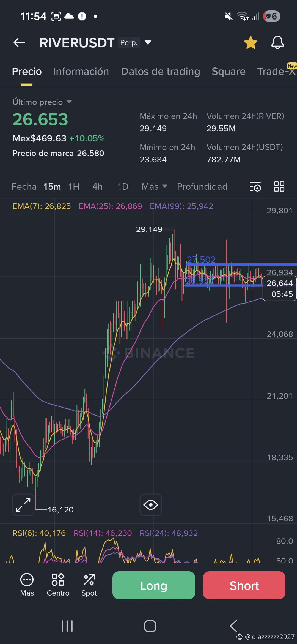Open the RIVERUSDT pair title
Viewport: 297px width, 644px height.
(77, 43)
